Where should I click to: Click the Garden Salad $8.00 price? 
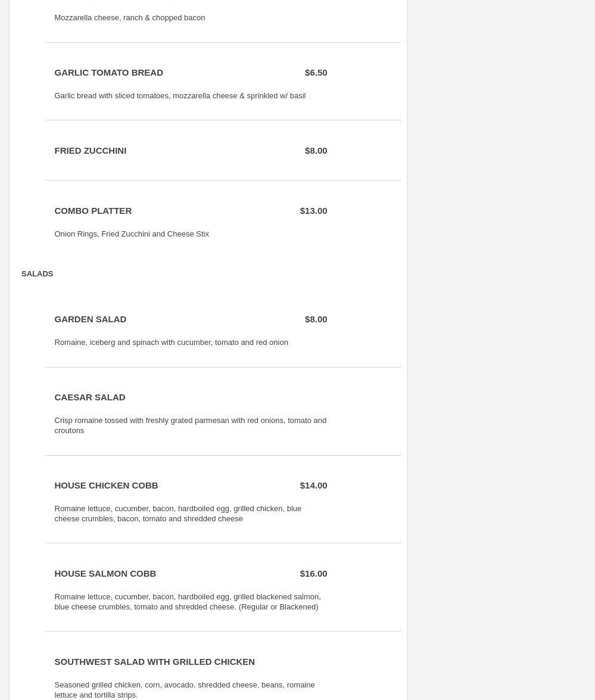(316, 319)
